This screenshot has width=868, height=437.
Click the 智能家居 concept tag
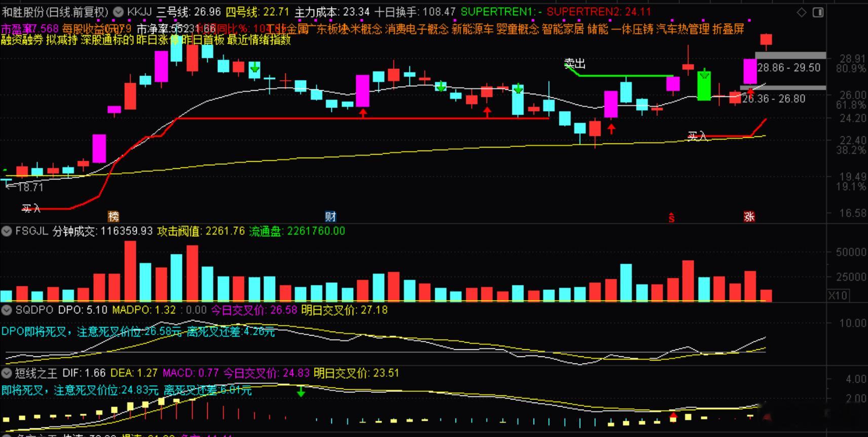click(562, 29)
